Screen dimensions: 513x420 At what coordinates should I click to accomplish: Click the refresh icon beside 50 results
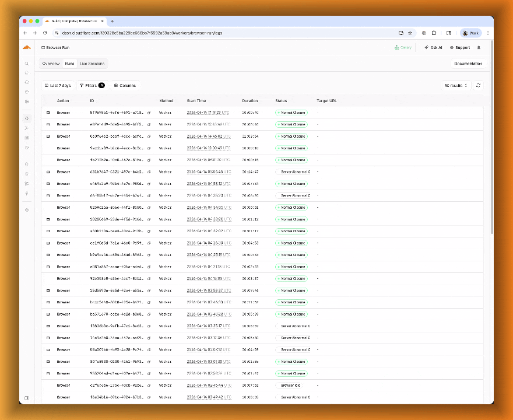pyautogui.click(x=478, y=85)
